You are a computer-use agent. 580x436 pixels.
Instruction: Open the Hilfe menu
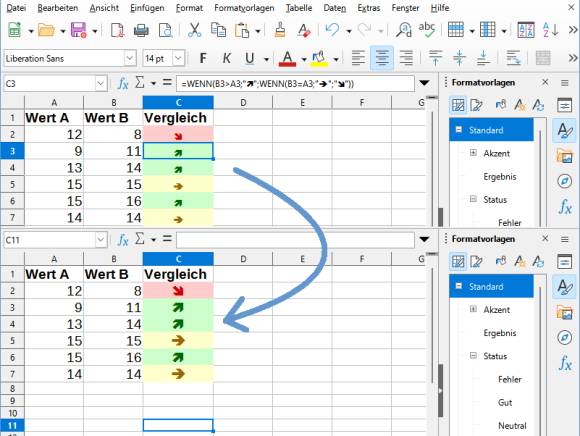click(440, 8)
